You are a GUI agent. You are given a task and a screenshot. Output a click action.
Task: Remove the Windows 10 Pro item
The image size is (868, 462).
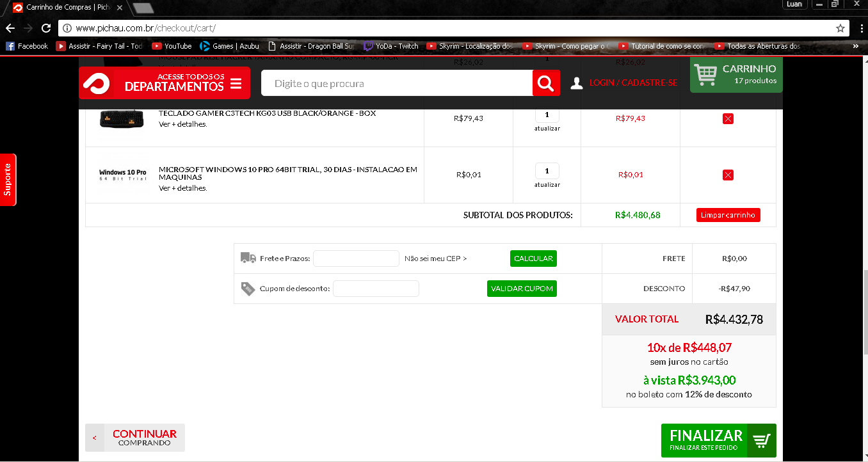(728, 175)
